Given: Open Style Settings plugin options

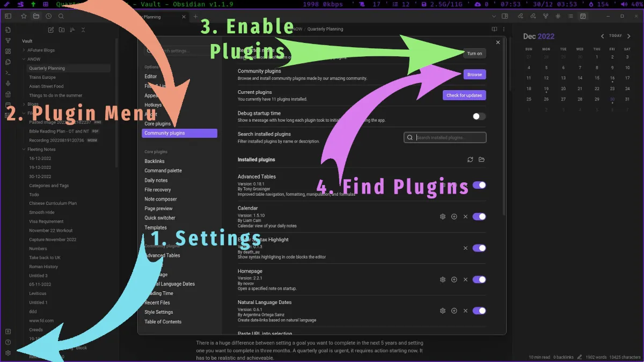Looking at the screenshot, I should pos(159,312).
